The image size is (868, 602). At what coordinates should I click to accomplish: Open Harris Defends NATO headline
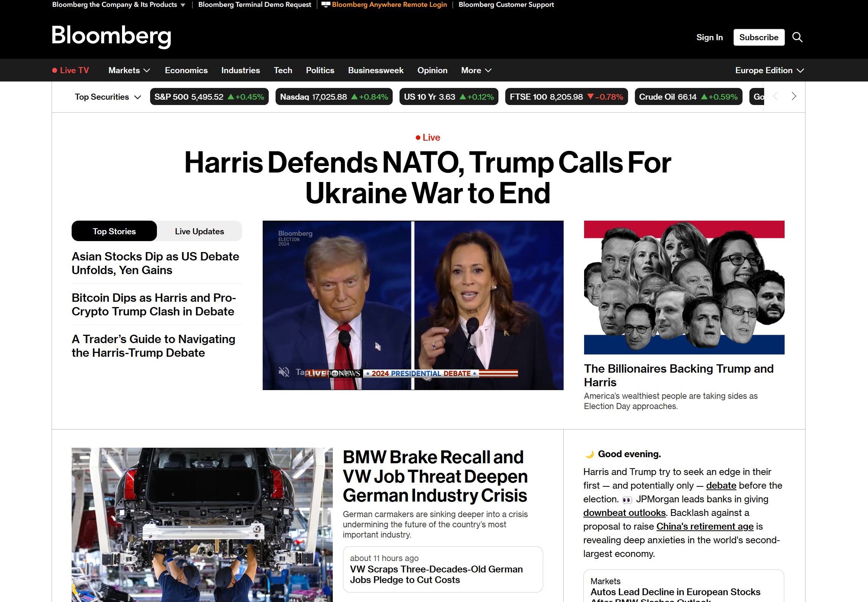[x=428, y=177]
